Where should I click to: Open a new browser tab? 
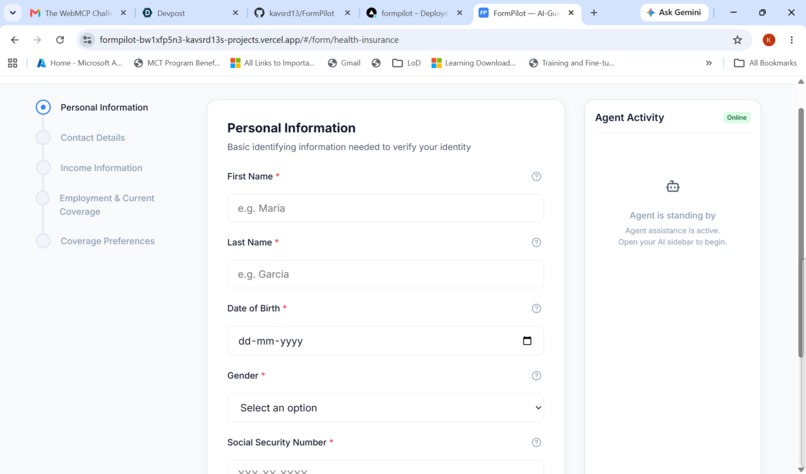tap(594, 13)
